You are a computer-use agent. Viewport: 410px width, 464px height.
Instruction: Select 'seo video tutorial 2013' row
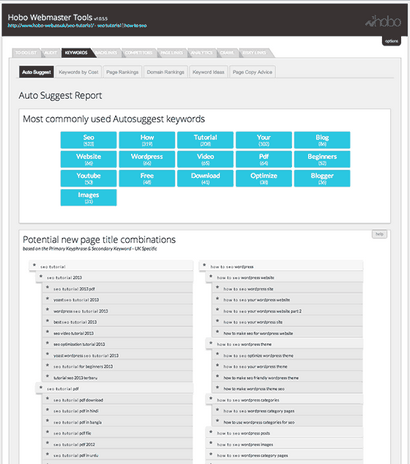coord(118,333)
